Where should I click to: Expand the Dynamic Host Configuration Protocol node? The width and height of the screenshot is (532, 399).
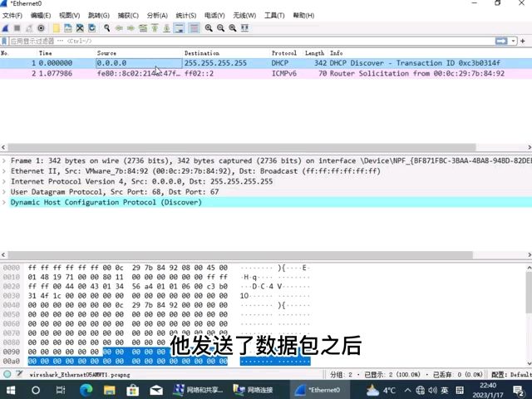(4, 203)
